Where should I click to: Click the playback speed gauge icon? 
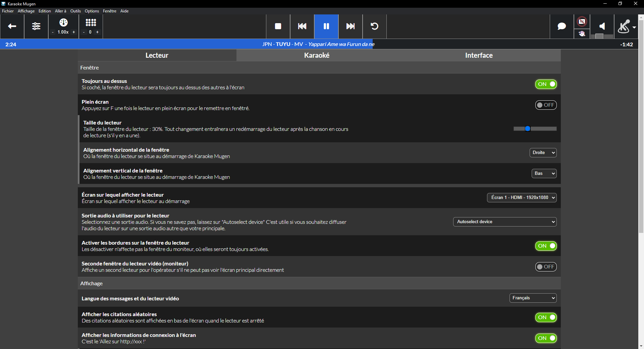point(63,22)
